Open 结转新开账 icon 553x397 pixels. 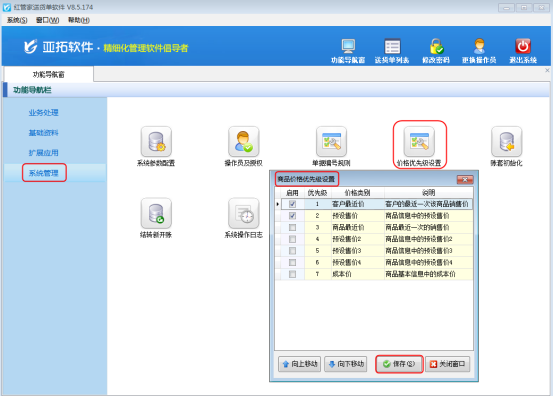(156, 213)
